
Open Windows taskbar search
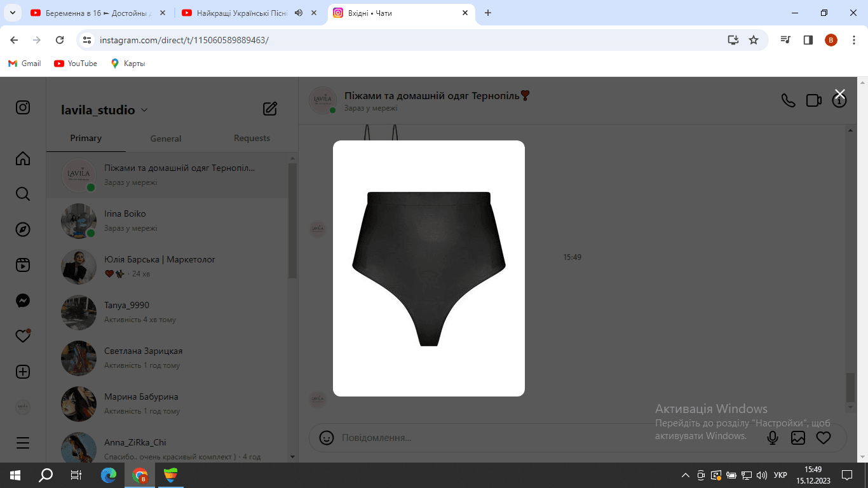(46, 475)
